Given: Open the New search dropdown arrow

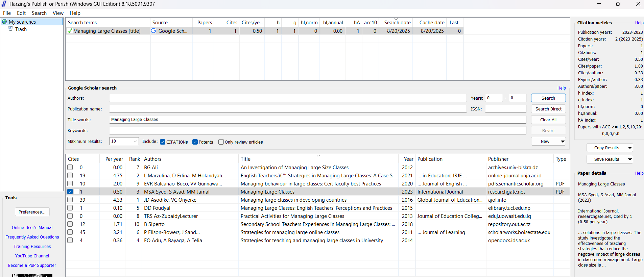Looking at the screenshot, I should tap(563, 142).
